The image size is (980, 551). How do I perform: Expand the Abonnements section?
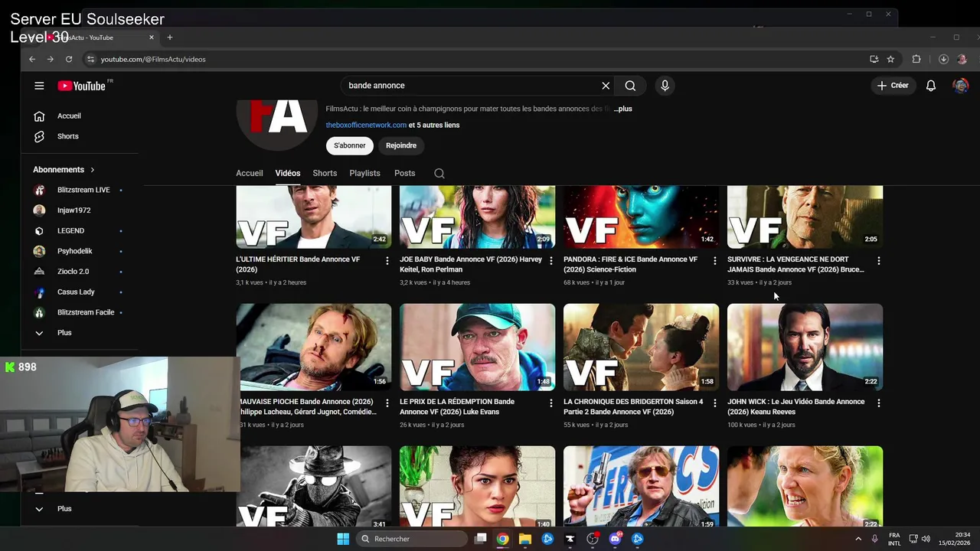coord(64,170)
